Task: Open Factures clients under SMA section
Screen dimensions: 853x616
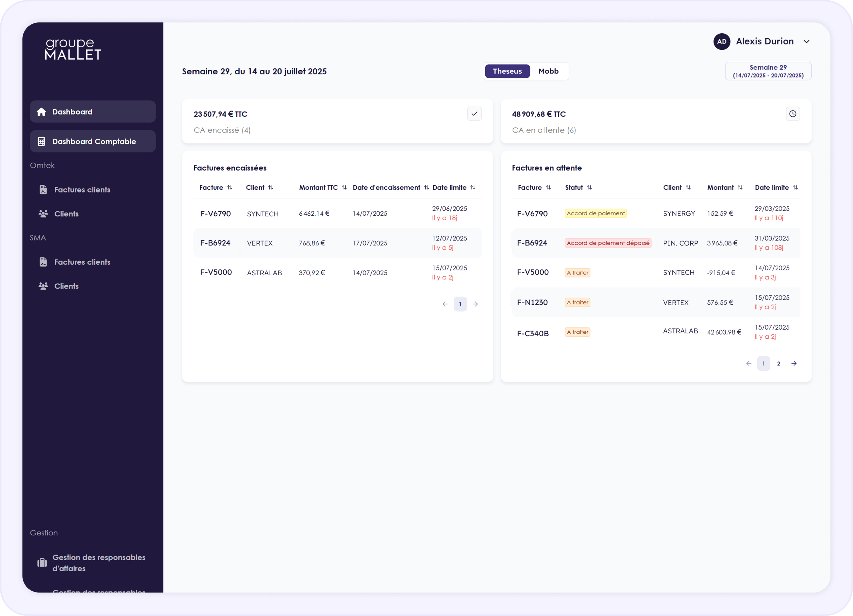Action: (82, 262)
